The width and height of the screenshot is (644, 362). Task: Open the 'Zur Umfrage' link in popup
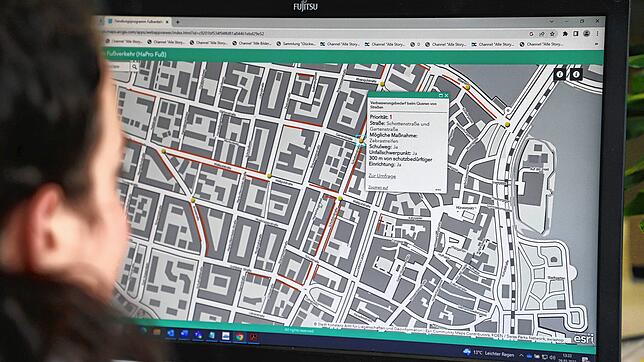(382, 176)
